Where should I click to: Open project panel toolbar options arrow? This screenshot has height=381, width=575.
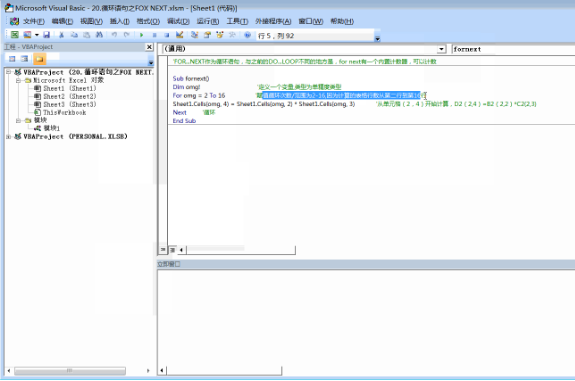[151, 63]
